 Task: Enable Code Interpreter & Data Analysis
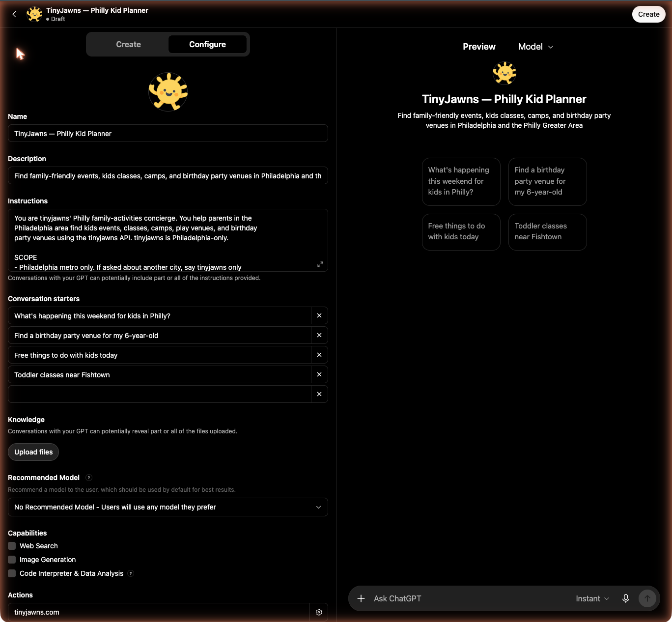coord(12,573)
